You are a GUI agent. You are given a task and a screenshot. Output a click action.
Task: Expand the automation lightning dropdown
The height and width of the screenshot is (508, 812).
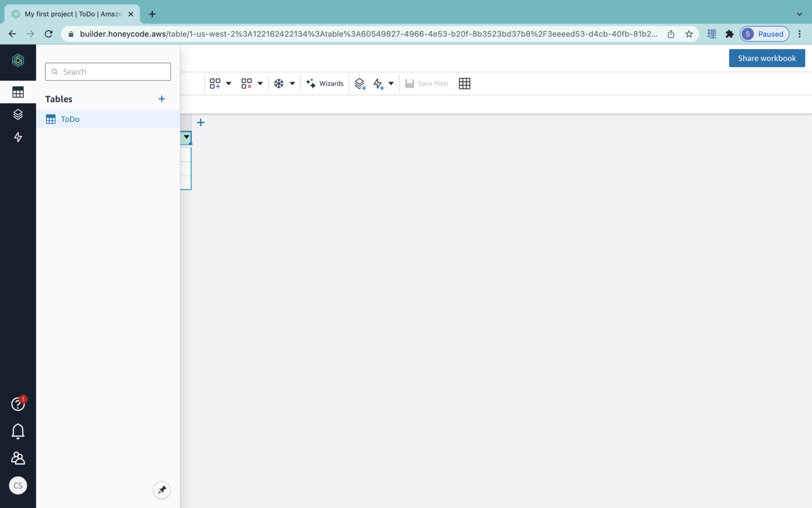coord(391,83)
